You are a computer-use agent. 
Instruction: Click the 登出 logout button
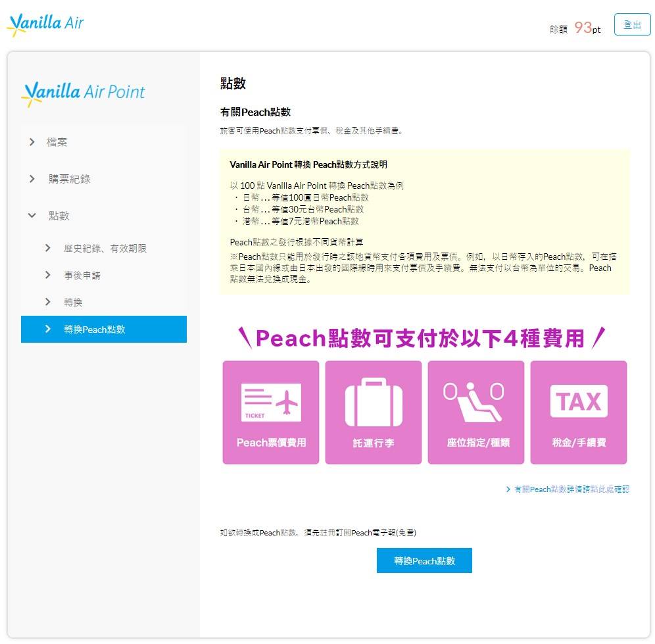coord(631,24)
